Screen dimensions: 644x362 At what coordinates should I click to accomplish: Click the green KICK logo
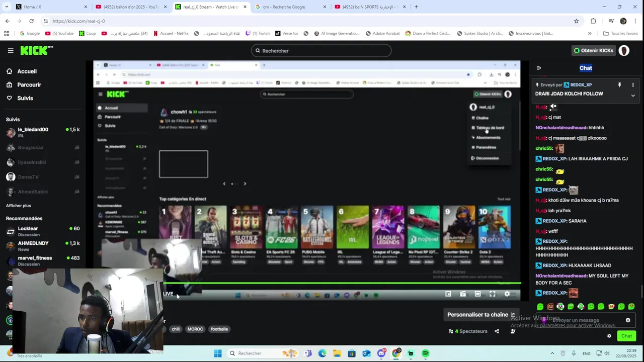36,50
